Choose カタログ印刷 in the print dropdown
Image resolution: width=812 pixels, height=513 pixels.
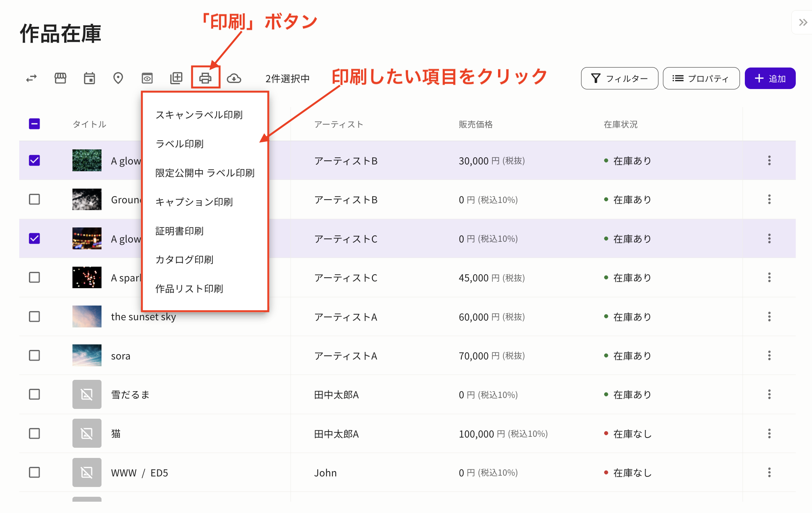184,260
